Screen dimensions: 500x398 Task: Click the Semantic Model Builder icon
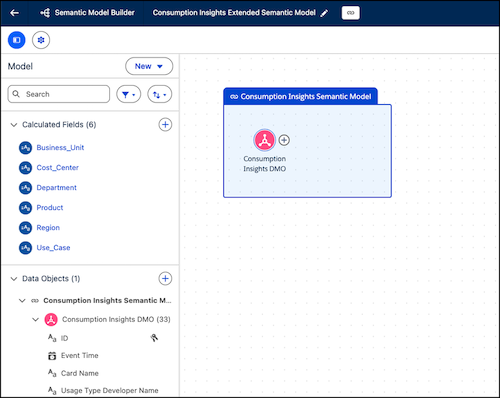45,13
